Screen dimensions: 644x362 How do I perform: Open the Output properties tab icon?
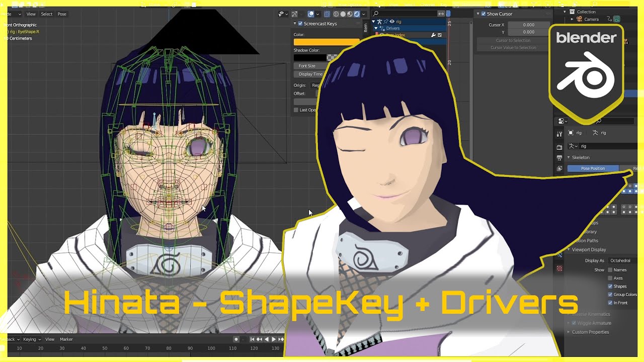pyautogui.click(x=559, y=158)
